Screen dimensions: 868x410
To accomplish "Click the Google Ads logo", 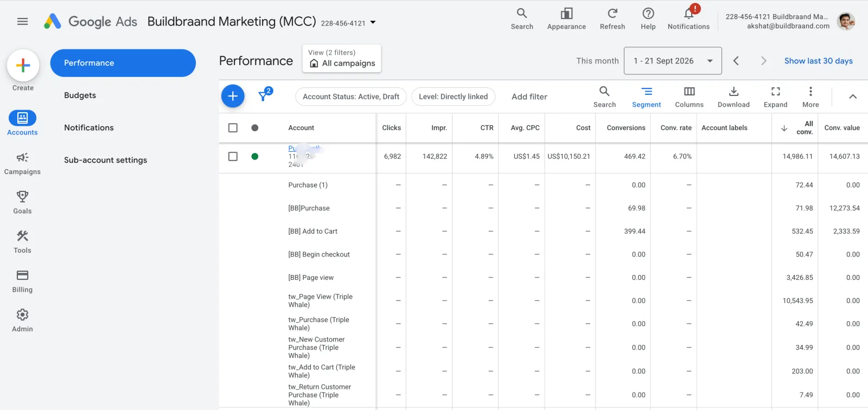I will tap(90, 22).
